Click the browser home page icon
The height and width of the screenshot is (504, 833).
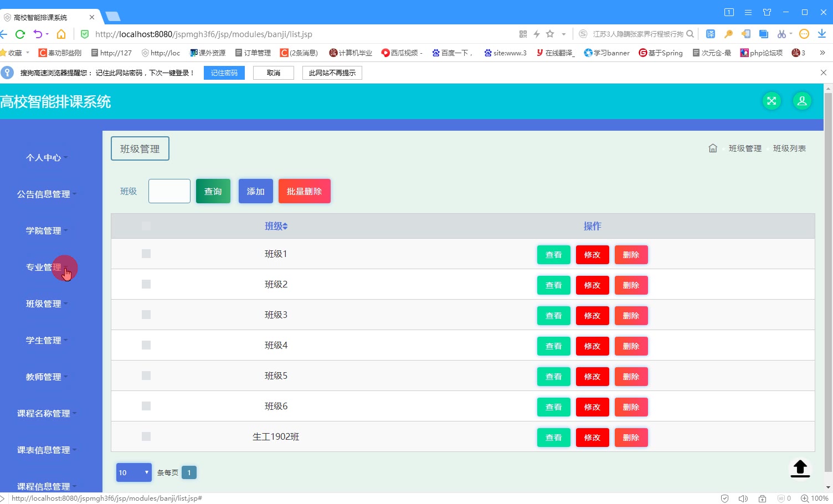61,34
